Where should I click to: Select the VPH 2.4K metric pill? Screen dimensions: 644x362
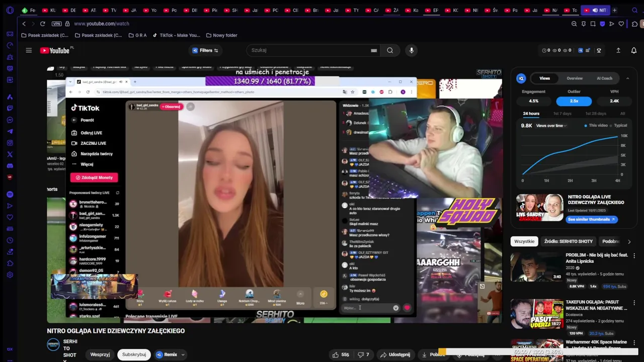click(x=614, y=101)
